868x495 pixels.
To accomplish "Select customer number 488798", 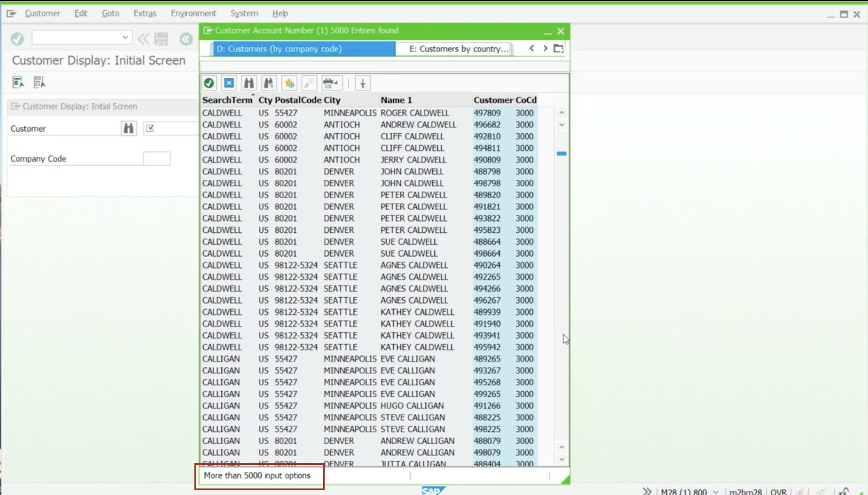I will click(369, 172).
